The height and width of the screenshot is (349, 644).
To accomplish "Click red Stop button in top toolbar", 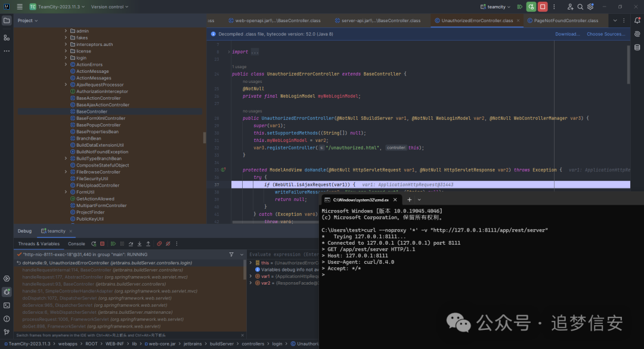I will pos(543,7).
